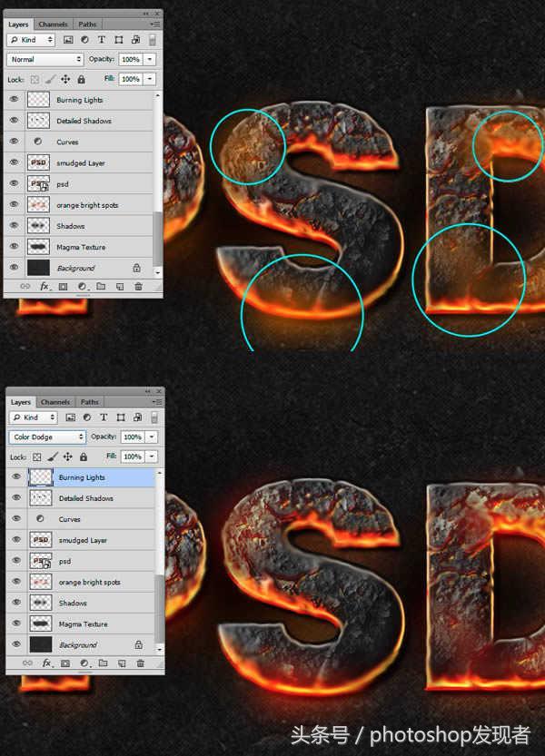Image resolution: width=545 pixels, height=756 pixels.
Task: Click Background layer thumbnail in Normal-mode panel
Action: coord(38,268)
